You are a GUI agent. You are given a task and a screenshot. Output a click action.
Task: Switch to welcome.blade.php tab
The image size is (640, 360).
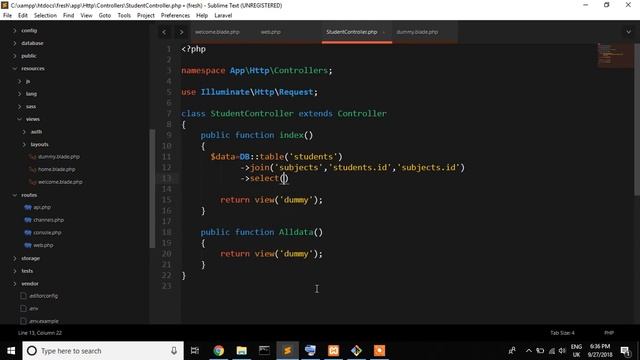point(217,32)
